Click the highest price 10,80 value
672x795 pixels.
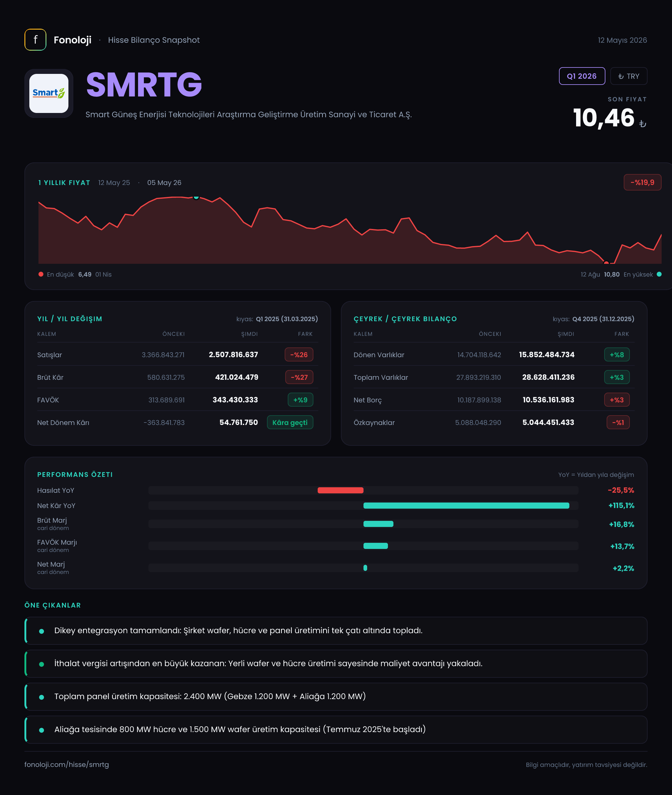point(612,274)
